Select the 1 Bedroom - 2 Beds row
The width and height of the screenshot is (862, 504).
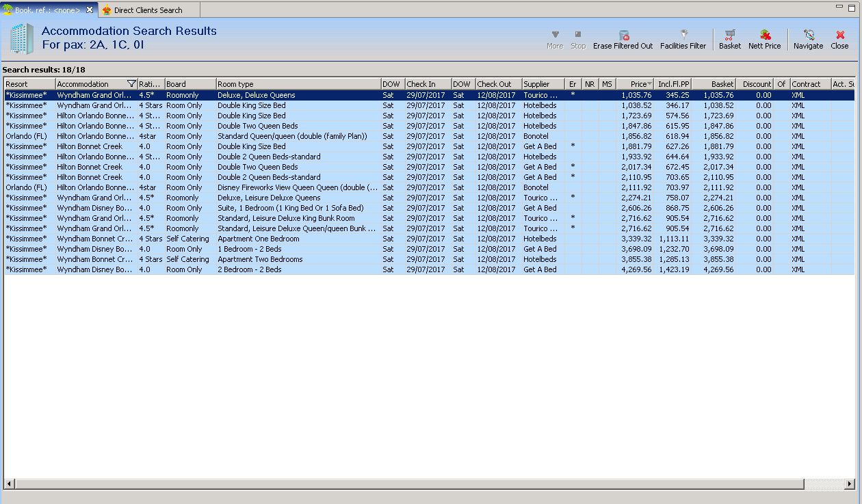tap(429, 249)
